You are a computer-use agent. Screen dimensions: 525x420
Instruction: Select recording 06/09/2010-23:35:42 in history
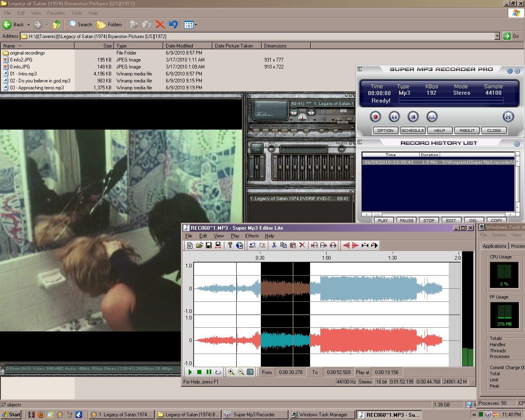(438, 162)
